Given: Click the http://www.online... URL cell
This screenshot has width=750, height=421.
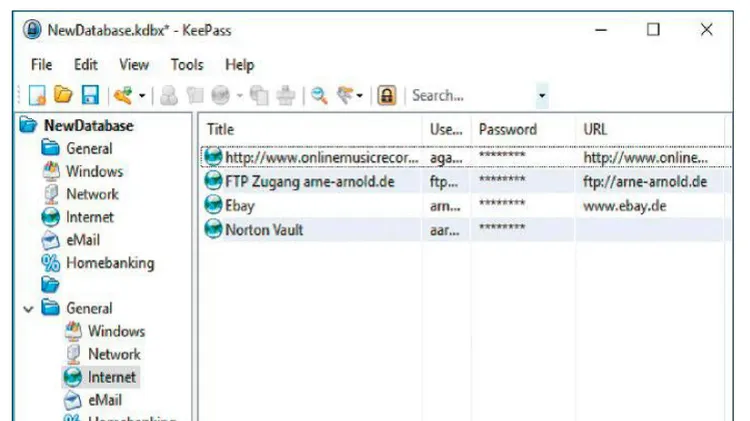Looking at the screenshot, I should click(645, 157).
